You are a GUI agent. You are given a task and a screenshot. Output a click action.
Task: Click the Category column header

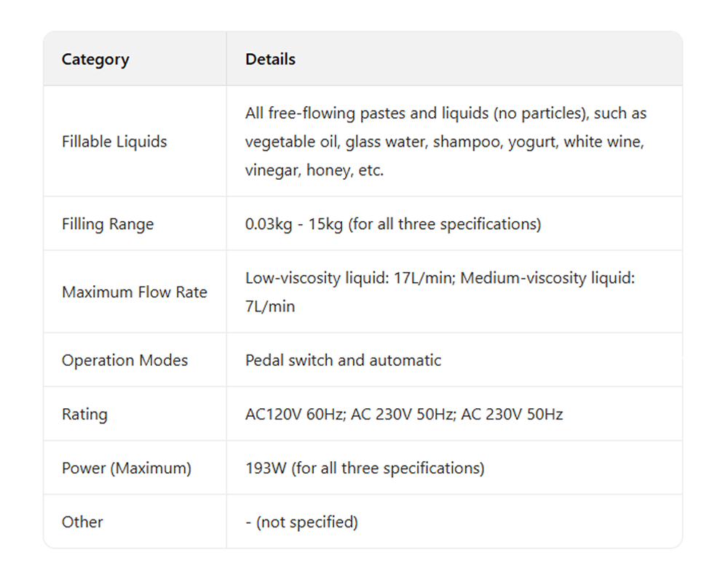click(x=95, y=60)
